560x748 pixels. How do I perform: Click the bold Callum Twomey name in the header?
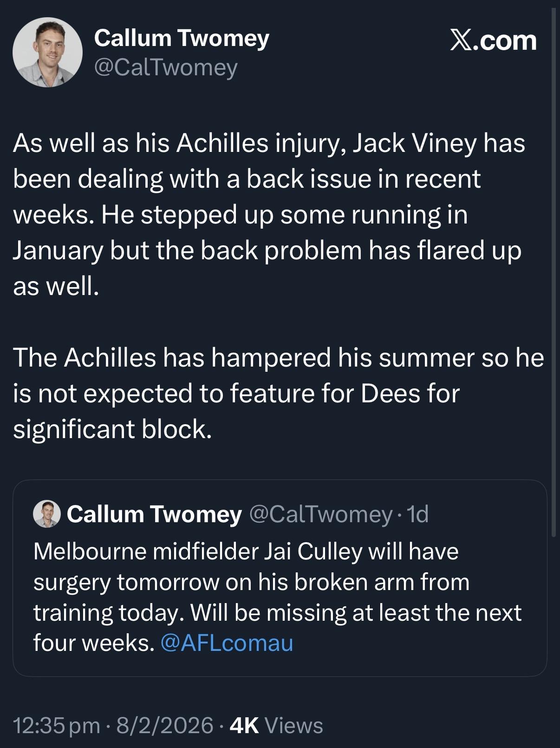tap(182, 38)
